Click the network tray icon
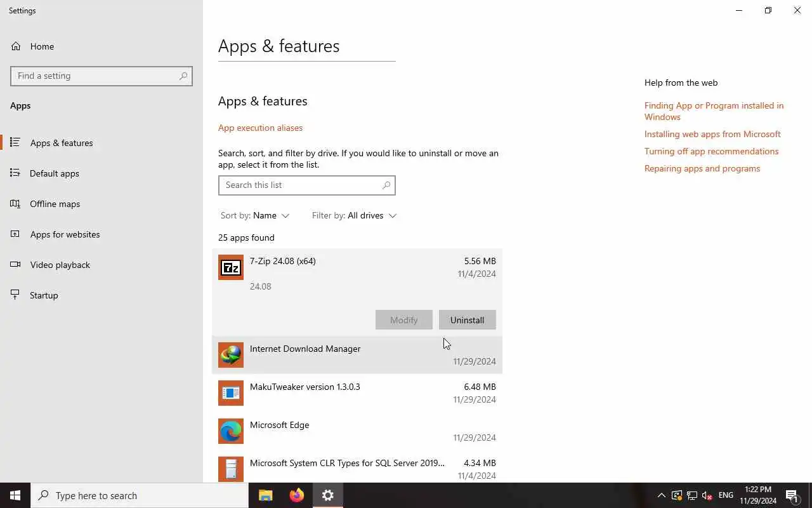 click(692, 495)
